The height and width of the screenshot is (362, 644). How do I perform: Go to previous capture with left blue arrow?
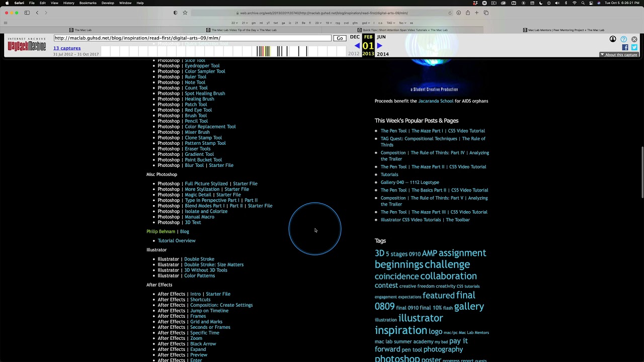click(357, 46)
